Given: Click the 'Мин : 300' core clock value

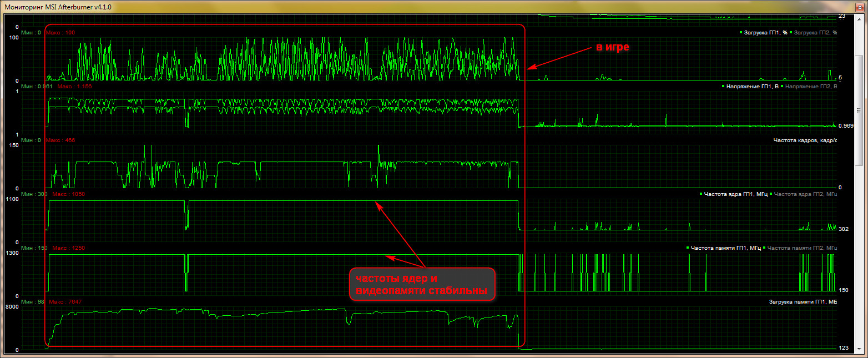Looking at the screenshot, I should 34,194.
